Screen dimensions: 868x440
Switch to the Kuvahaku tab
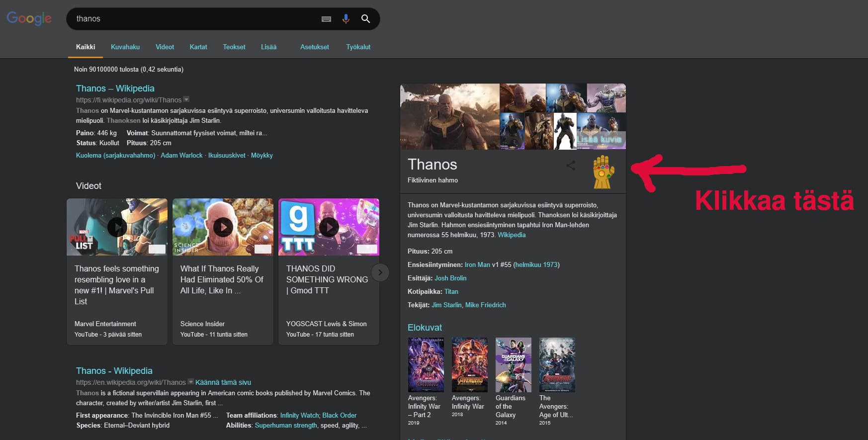point(125,47)
